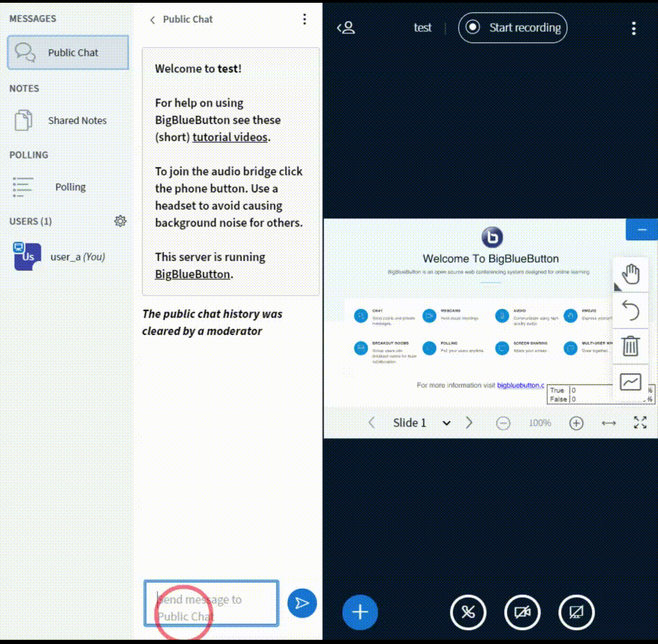The width and height of the screenshot is (658, 644).
Task: Open the Shared Notes panel
Action: pyautogui.click(x=76, y=120)
